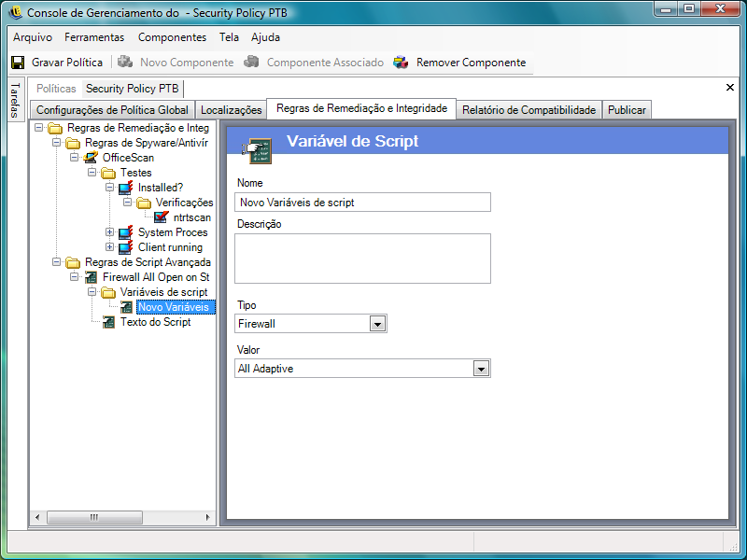The height and width of the screenshot is (560, 747).
Task: Select the Novo Variáveis tree row
Action: (176, 307)
